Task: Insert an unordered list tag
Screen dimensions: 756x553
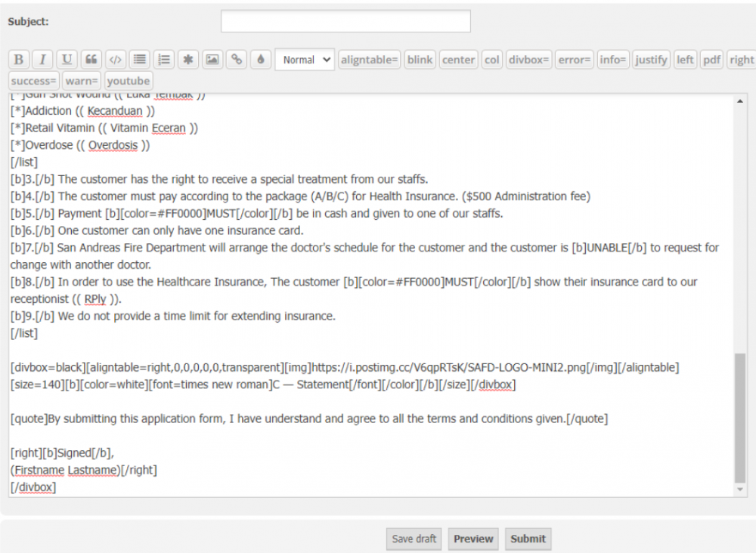Action: click(140, 60)
